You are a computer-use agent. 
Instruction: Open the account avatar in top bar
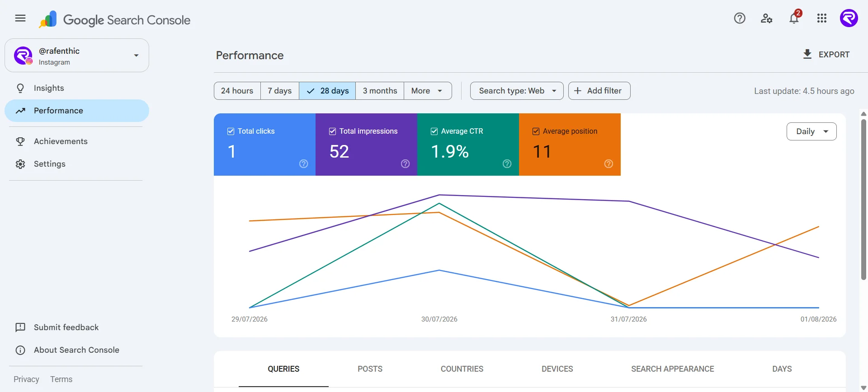tap(849, 19)
